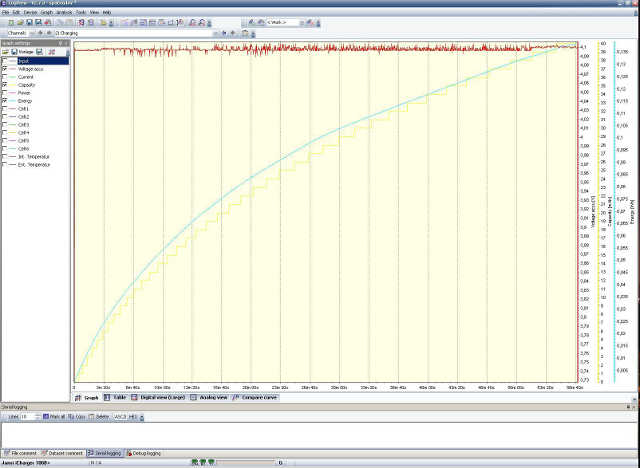Toggle the Power curve checkbox

coord(5,93)
